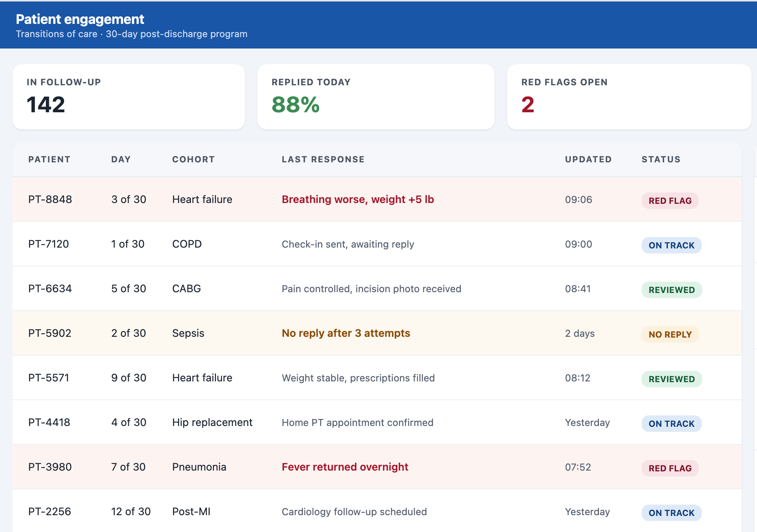Click the NO REPLY badge for PT-5902
Image resolution: width=757 pixels, height=532 pixels.
click(670, 334)
